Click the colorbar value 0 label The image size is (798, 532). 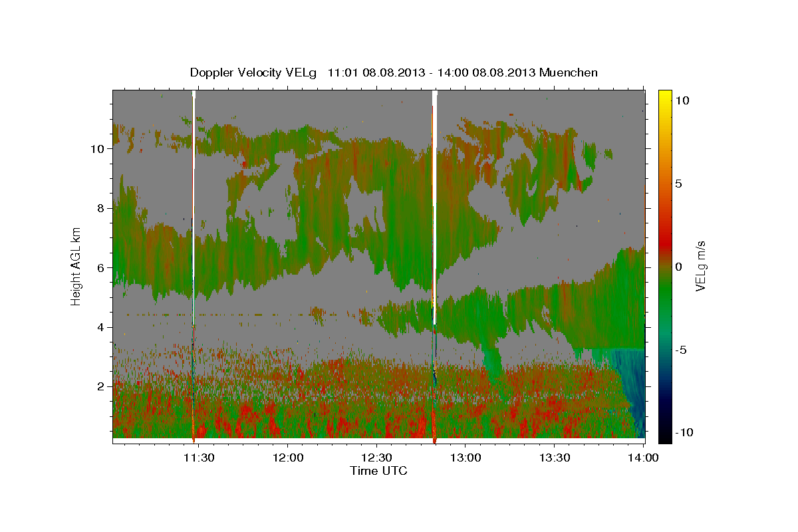point(679,267)
